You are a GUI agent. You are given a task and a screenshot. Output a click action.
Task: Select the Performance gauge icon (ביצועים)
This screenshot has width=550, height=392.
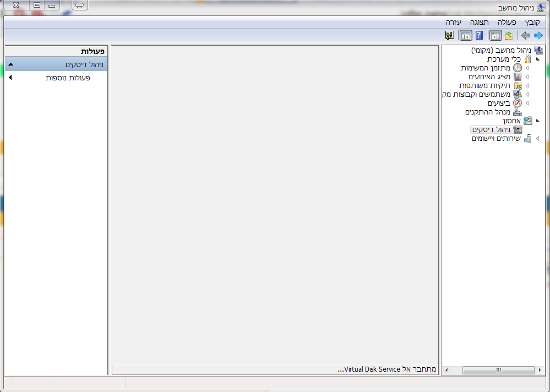518,103
